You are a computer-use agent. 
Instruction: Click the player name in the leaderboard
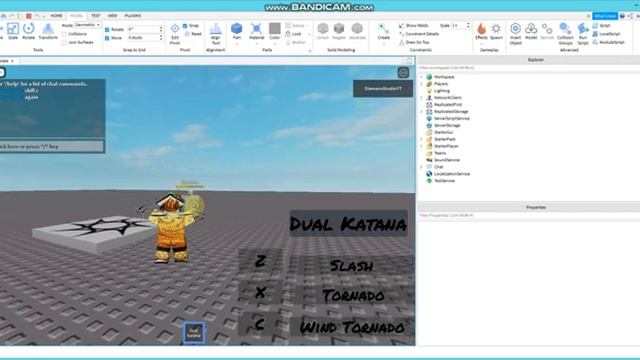coord(383,89)
